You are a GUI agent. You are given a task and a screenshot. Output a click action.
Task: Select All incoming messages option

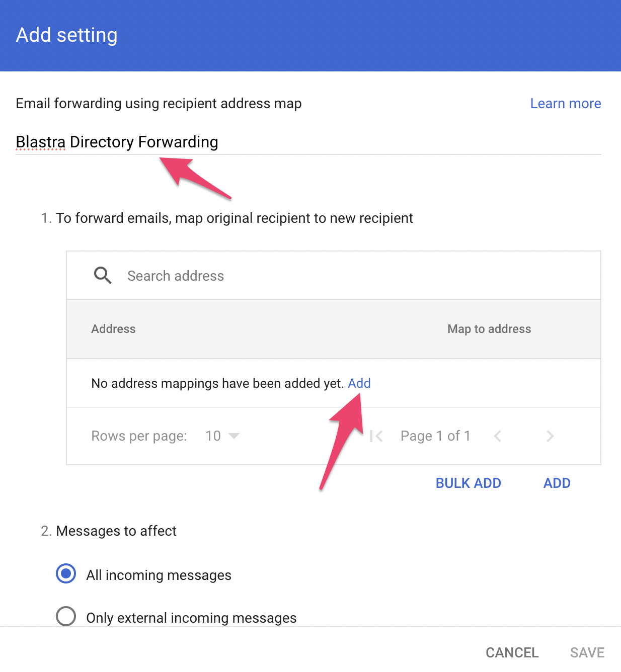[66, 574]
